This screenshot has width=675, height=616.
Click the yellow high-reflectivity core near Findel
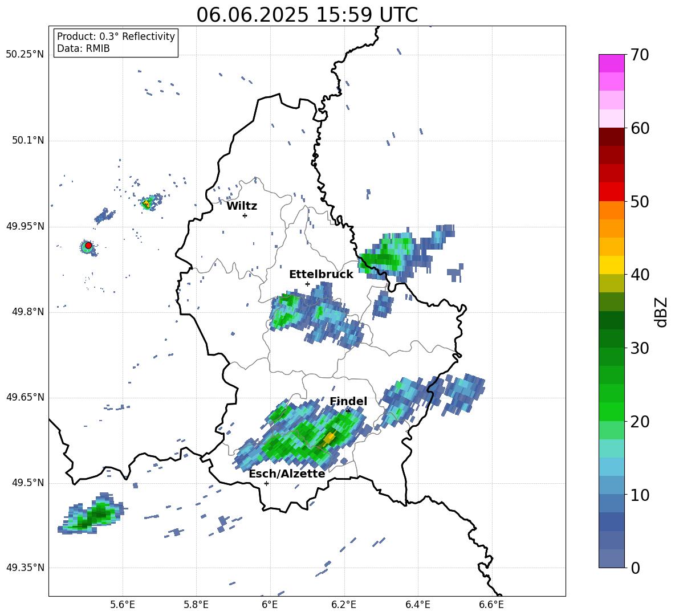click(330, 438)
